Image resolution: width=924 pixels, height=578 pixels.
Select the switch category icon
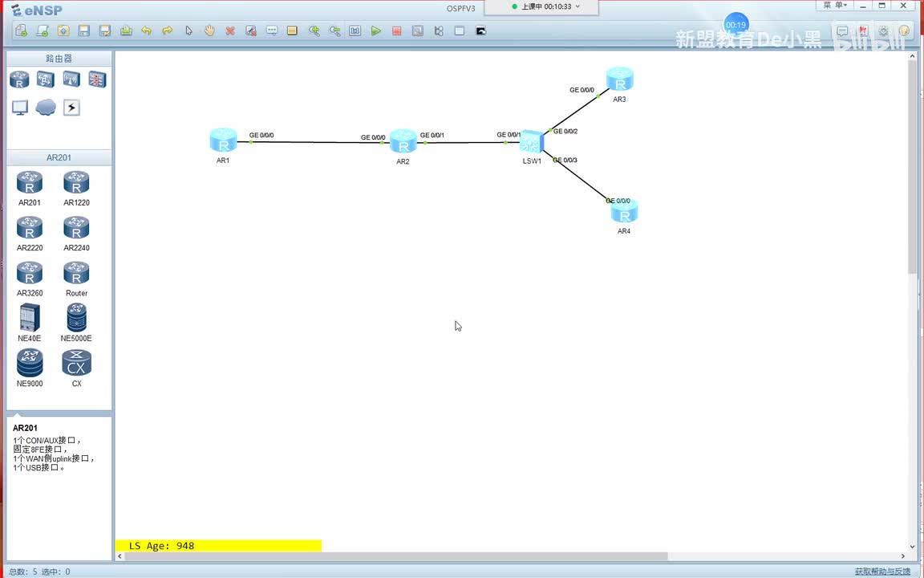[46, 79]
